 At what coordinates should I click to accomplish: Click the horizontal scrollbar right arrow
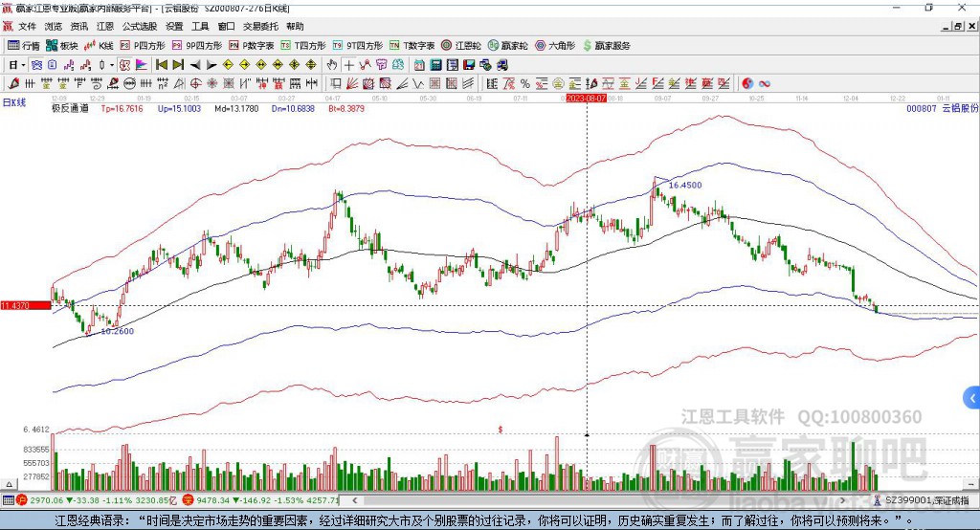pos(842,500)
